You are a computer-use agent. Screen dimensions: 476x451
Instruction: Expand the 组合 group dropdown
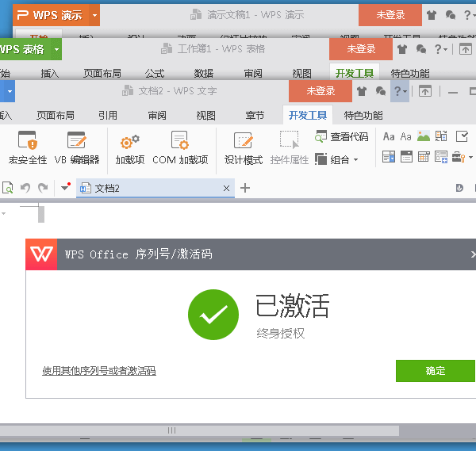[338, 159]
